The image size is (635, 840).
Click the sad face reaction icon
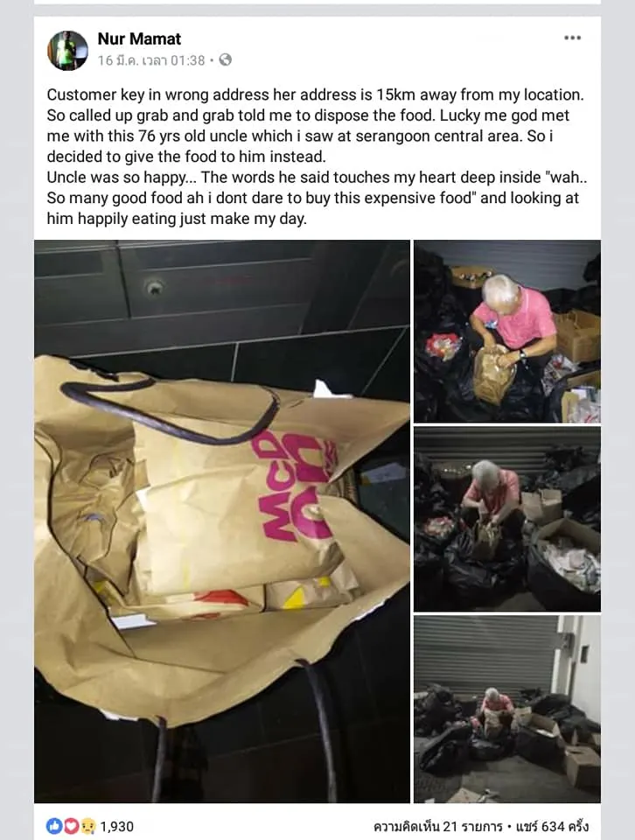click(87, 827)
